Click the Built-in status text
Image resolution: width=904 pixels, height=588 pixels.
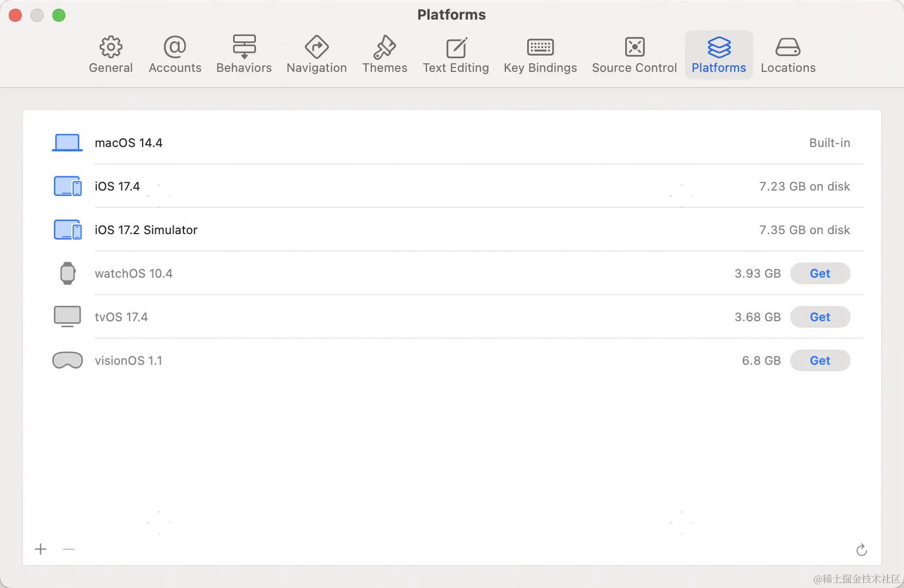(829, 143)
